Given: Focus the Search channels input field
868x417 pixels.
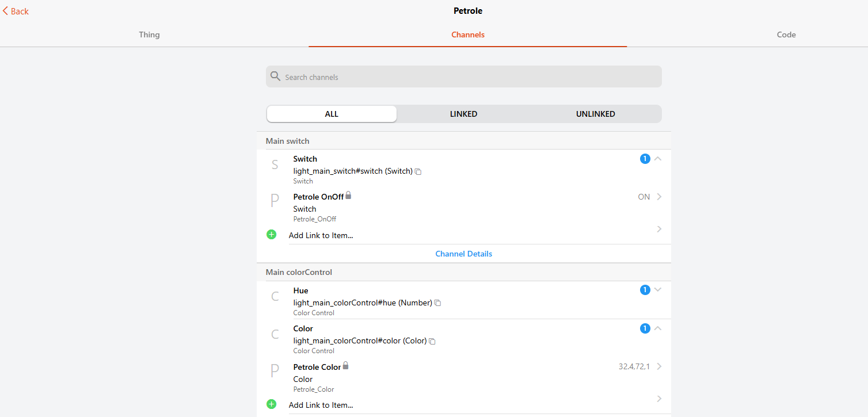Looking at the screenshot, I should click(469, 77).
